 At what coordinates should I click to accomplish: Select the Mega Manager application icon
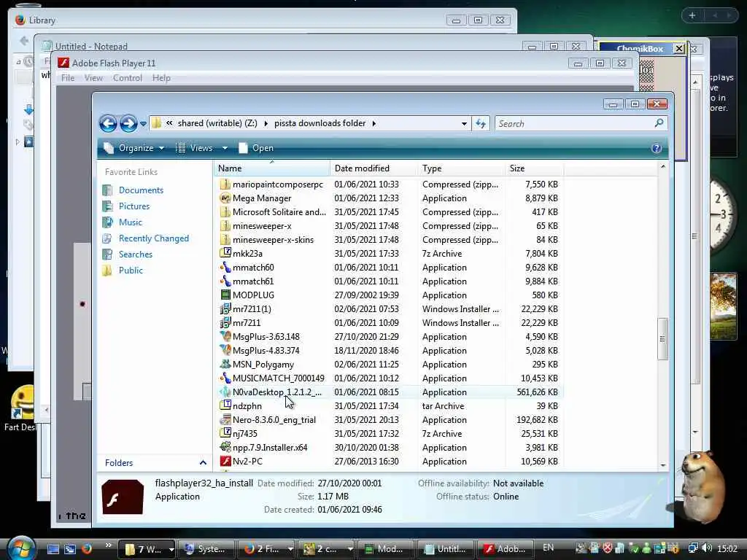pos(225,198)
